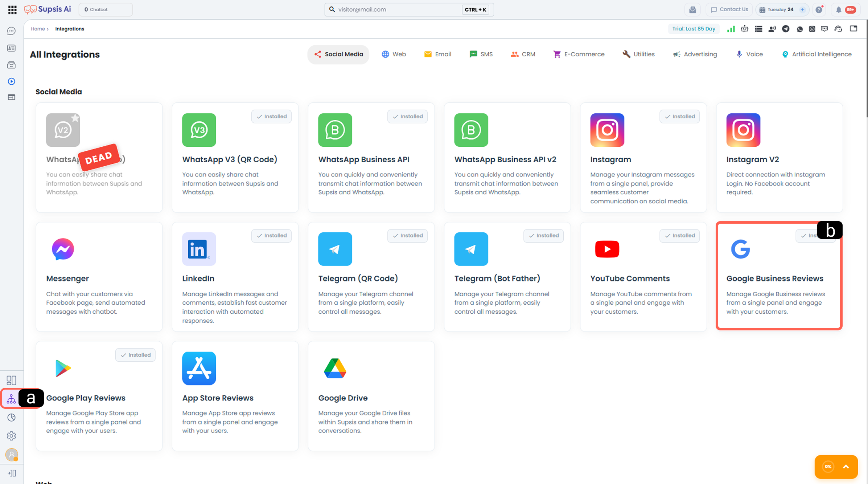Expand the sidebar with the arrow icon

coord(12,473)
